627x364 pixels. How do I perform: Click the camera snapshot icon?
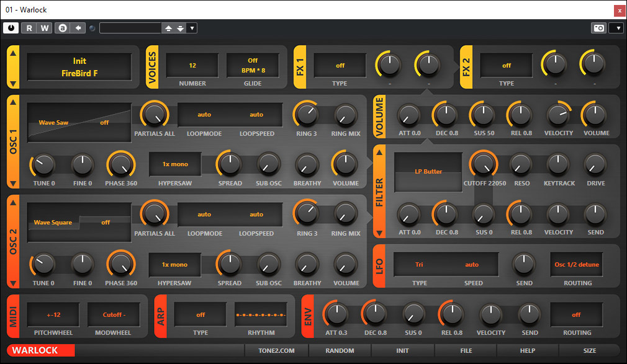coord(598,28)
